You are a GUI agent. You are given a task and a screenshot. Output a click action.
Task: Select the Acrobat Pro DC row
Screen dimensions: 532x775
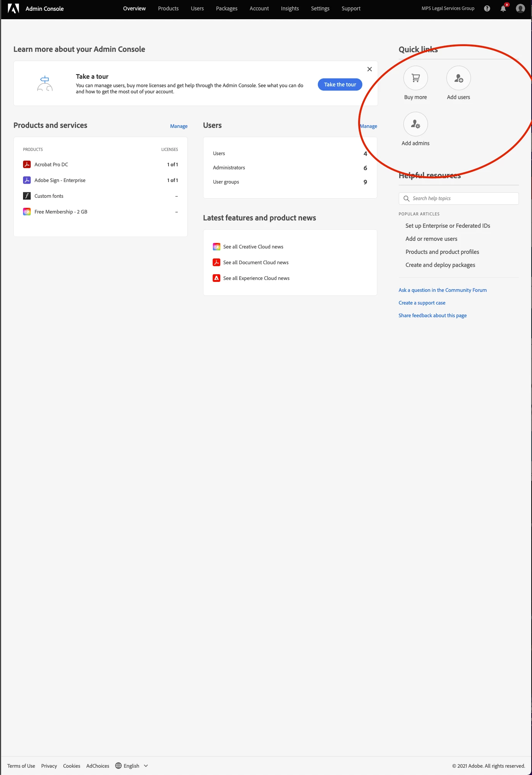click(101, 164)
